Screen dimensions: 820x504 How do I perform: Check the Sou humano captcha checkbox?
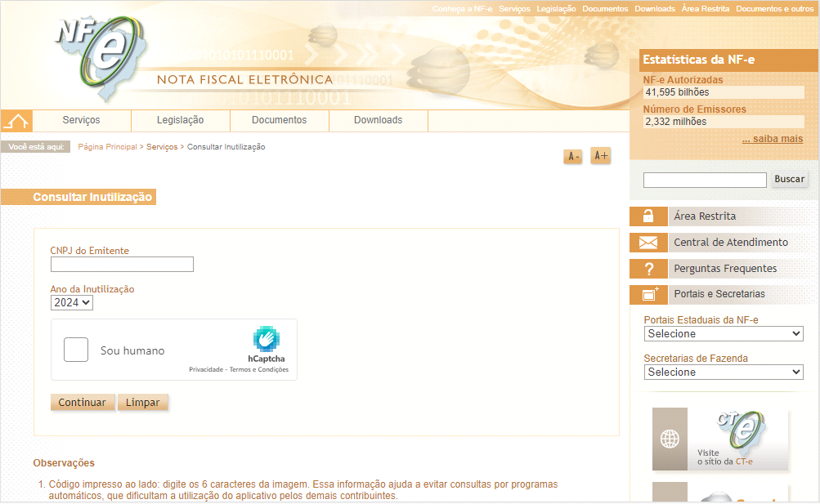tap(75, 349)
